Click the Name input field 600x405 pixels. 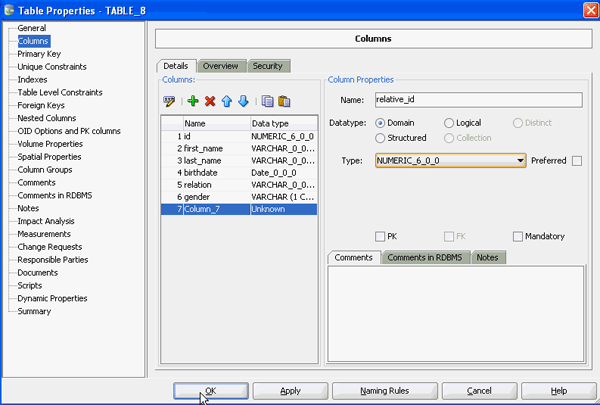pos(477,100)
